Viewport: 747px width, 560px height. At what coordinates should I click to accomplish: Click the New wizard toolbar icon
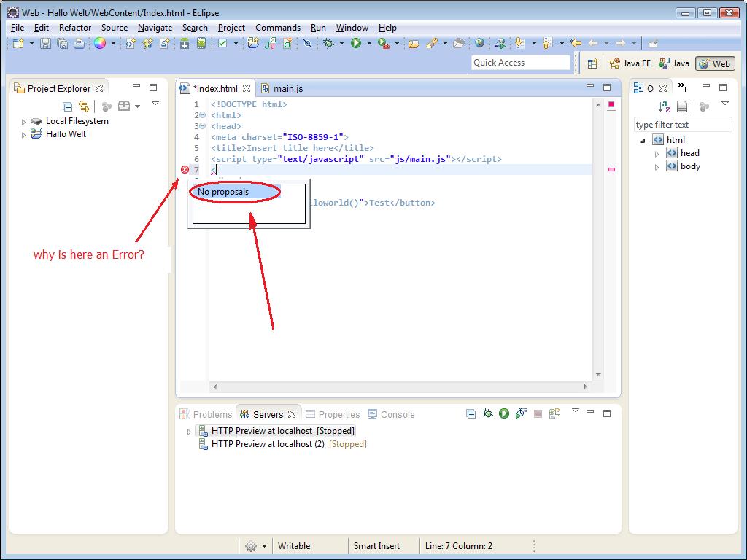pyautogui.click(x=18, y=43)
